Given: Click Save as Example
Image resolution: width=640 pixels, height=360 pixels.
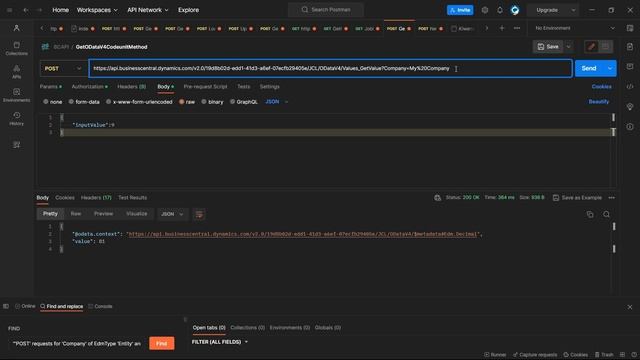Looking at the screenshot, I should [x=577, y=198].
